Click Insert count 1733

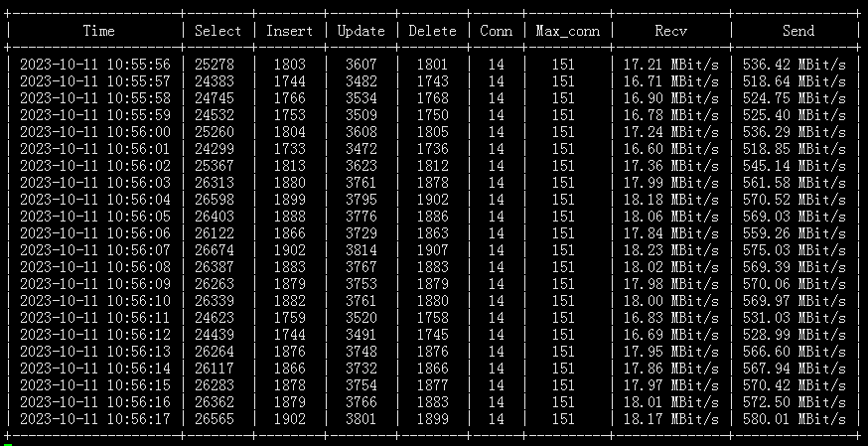click(x=290, y=149)
